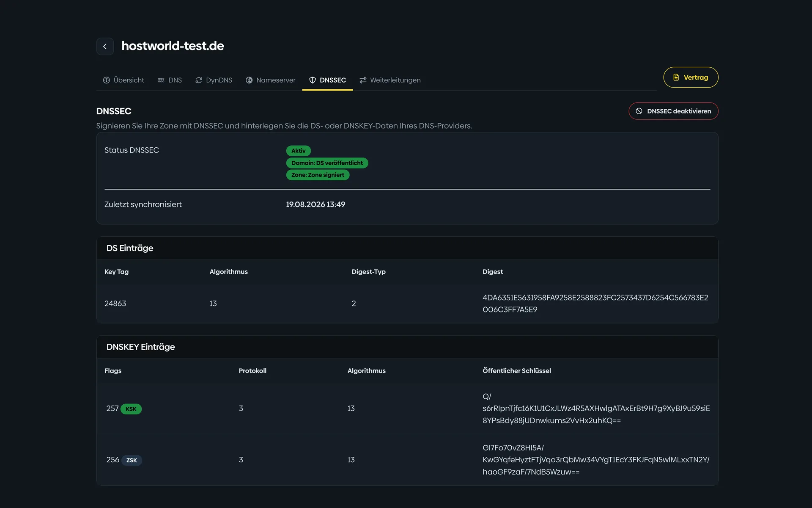The height and width of the screenshot is (508, 812).
Task: Select the KSK public key text
Action: 596,409
